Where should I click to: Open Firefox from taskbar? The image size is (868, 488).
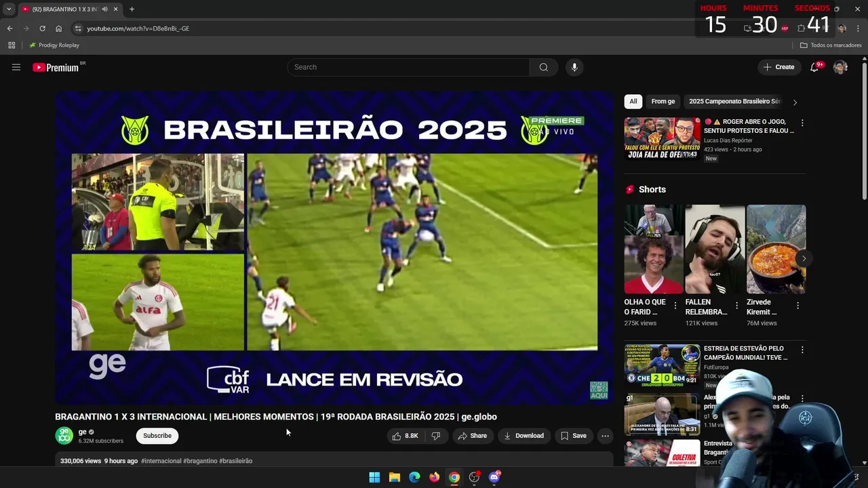point(434,477)
